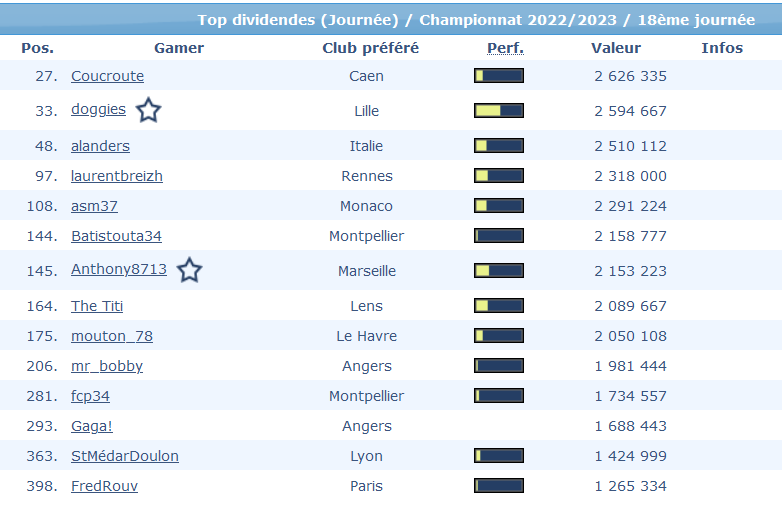Go to The Titi's profile
The height and width of the screenshot is (506, 782).
(97, 306)
